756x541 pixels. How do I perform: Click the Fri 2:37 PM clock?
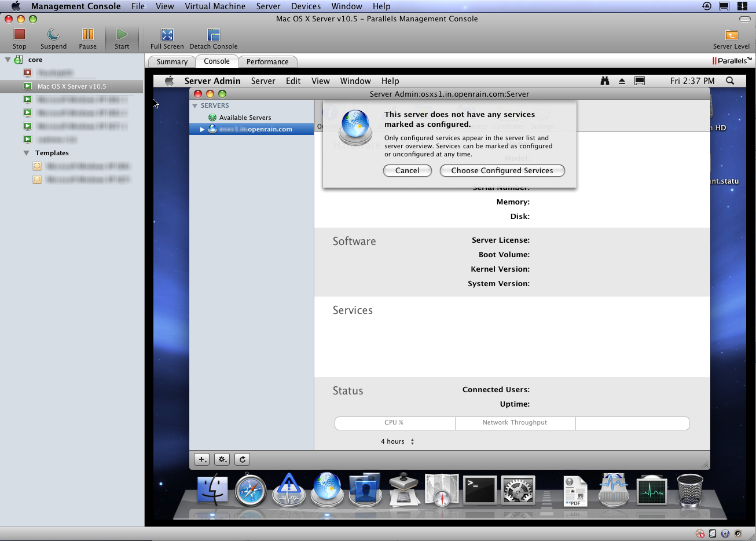pos(692,81)
